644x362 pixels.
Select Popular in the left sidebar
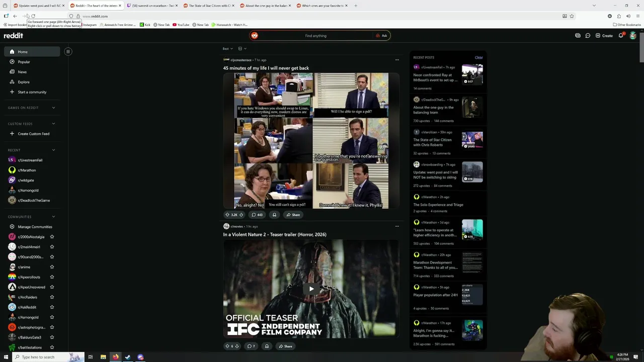tap(32, 62)
